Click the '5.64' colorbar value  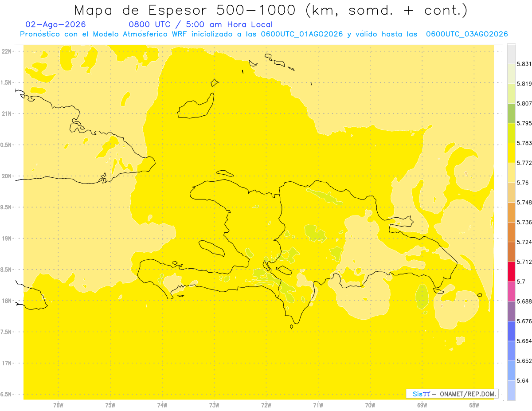(x=523, y=381)
